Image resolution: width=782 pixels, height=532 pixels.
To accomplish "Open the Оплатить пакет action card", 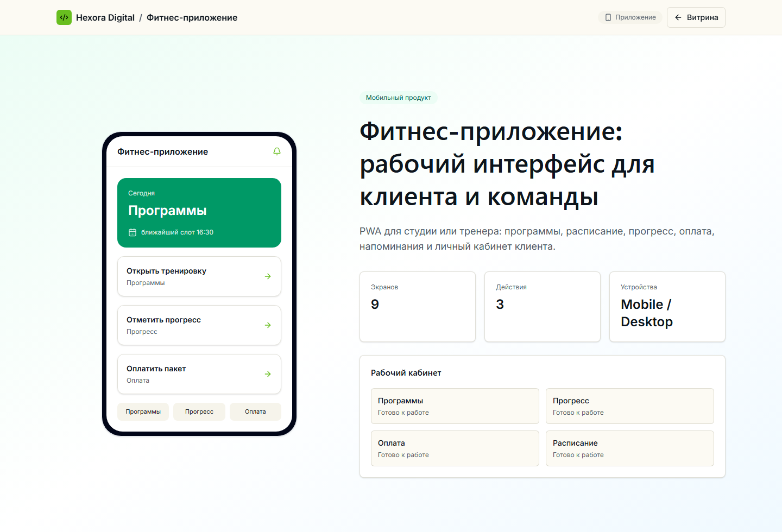I will coord(199,374).
